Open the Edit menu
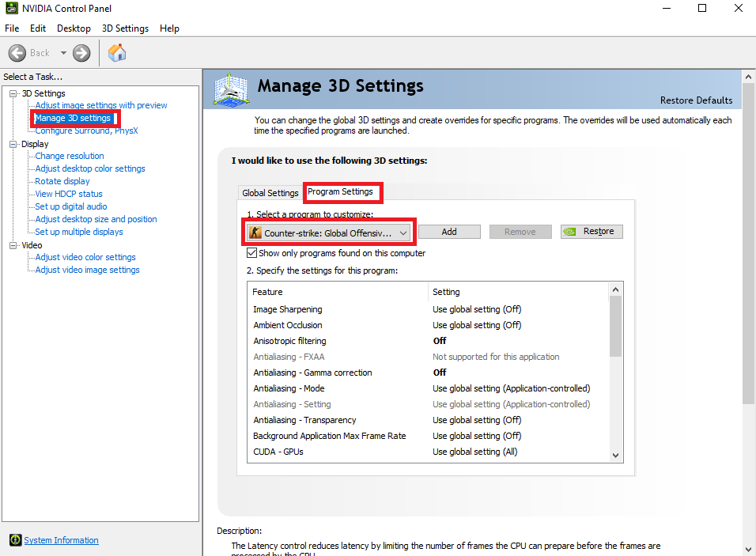This screenshot has width=756, height=556. click(38, 28)
